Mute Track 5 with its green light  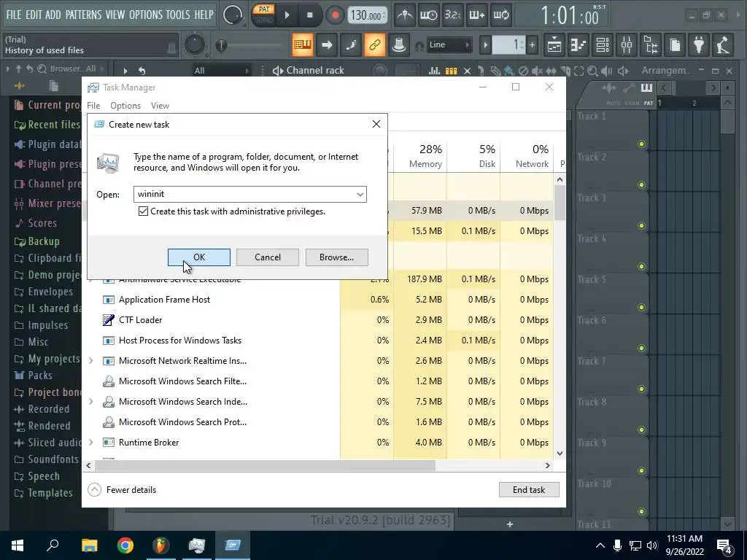(x=641, y=307)
